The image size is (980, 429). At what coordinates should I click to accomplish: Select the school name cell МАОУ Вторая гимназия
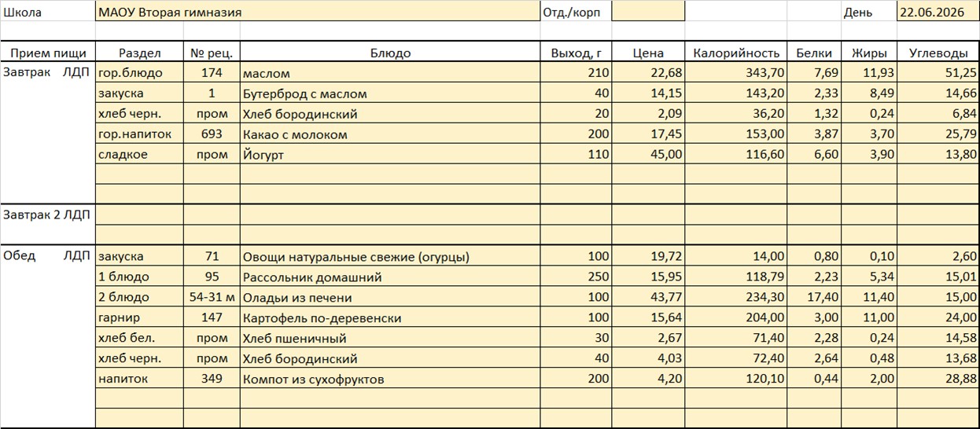click(x=318, y=12)
